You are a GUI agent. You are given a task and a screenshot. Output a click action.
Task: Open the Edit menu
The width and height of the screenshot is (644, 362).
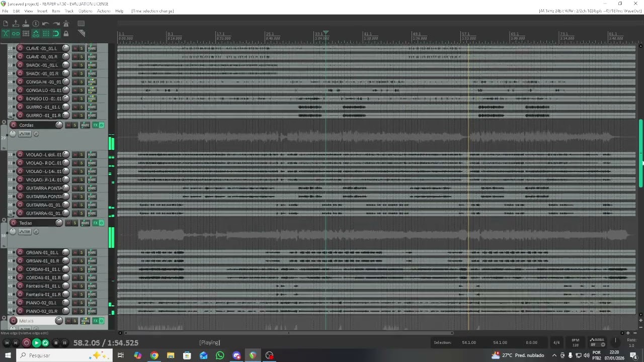coord(17,11)
